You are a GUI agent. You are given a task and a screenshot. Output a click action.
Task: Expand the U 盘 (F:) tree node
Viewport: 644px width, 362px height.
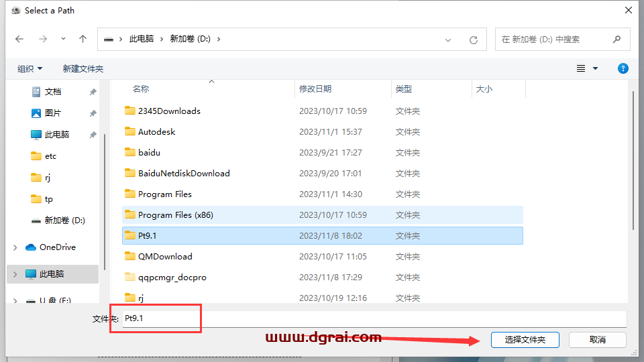tap(15, 301)
